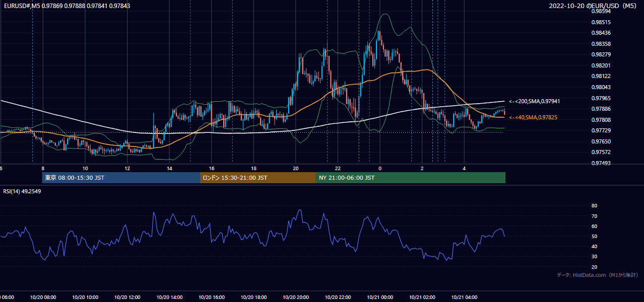The image size is (644, 302).
Task: Click the 10/20 10:00 bottom time label
Action: pyautogui.click(x=85, y=297)
